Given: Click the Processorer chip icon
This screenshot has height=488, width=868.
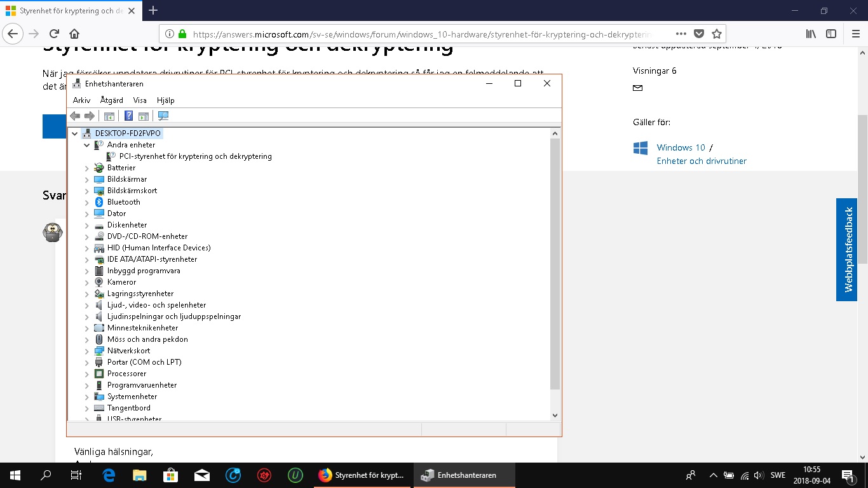Looking at the screenshot, I should pyautogui.click(x=98, y=374).
